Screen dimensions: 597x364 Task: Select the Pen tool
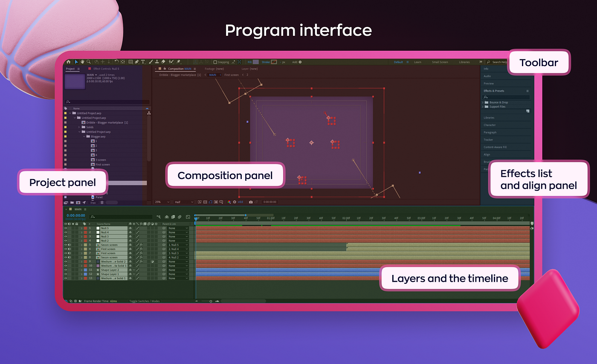point(137,62)
